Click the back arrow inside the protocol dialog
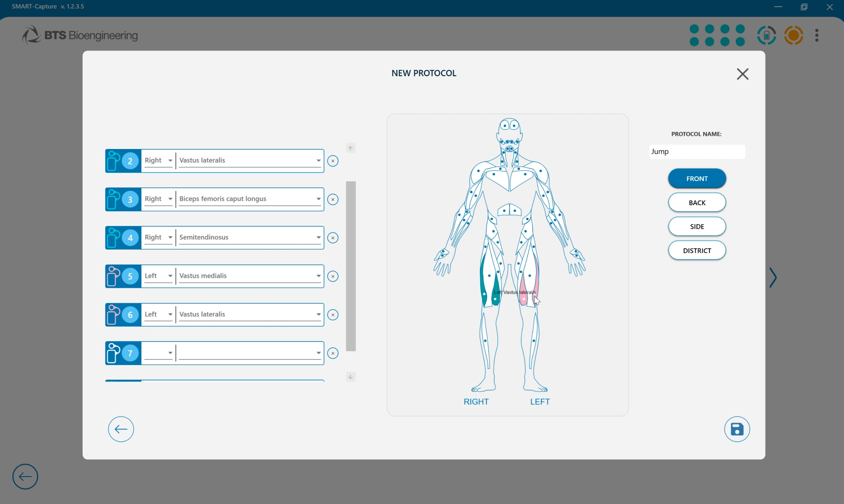The width and height of the screenshot is (844, 504). (x=121, y=429)
